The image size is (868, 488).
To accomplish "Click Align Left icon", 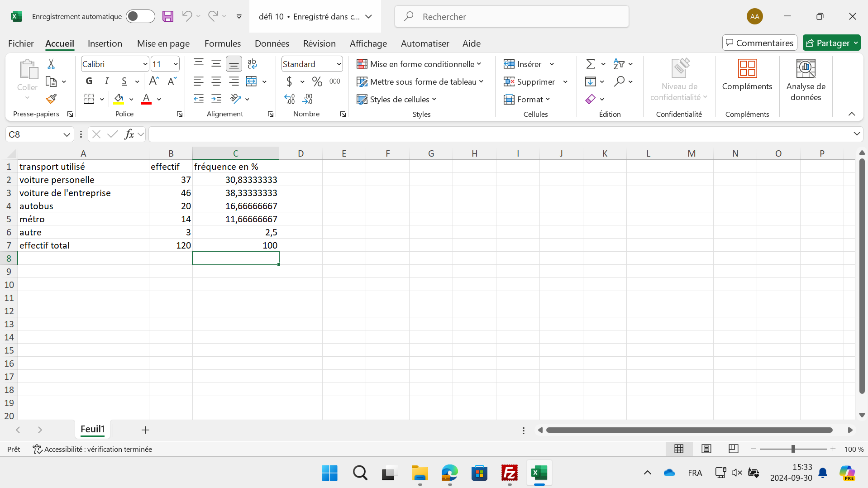I will pos(199,81).
